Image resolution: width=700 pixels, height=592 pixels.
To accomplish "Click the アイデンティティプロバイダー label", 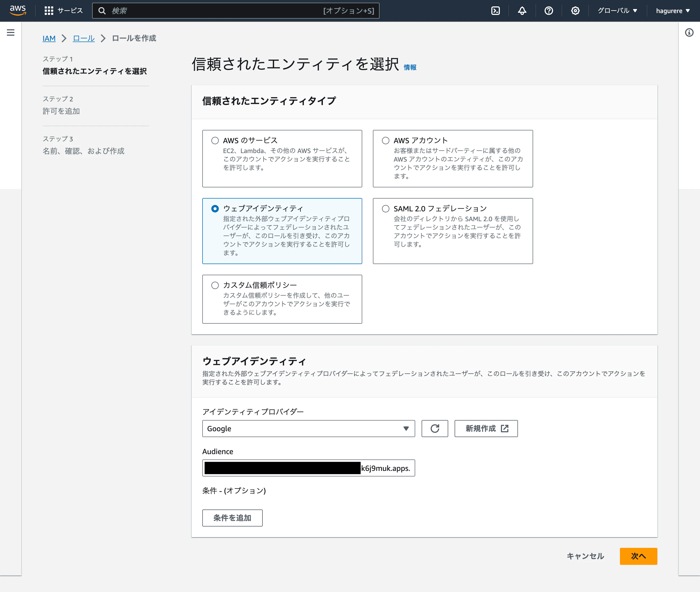I will click(x=253, y=412).
